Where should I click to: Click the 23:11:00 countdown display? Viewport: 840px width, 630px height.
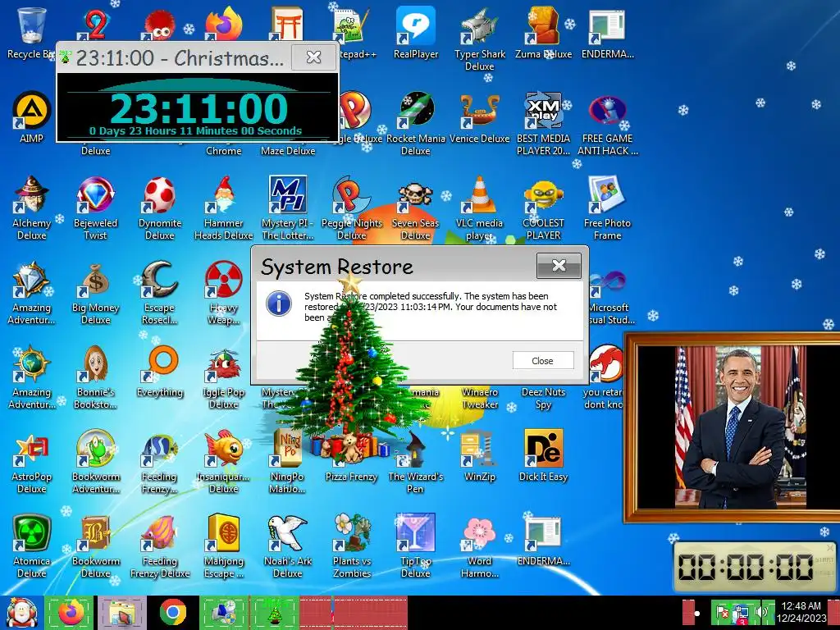pos(199,108)
